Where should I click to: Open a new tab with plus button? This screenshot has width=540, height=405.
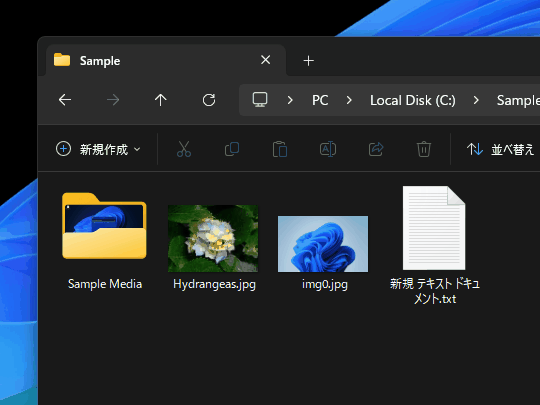[309, 61]
